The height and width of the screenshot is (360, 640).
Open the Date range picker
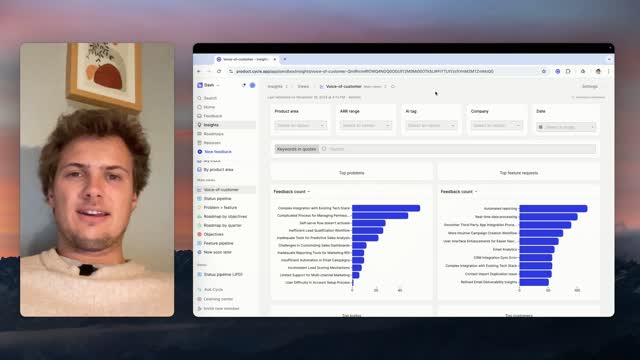click(566, 127)
